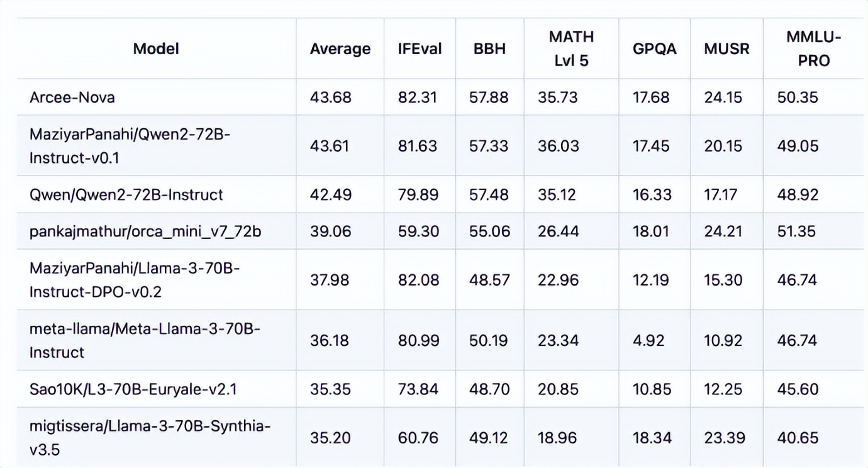The image size is (868, 468).
Task: Open MaziyarPanahi/Qwen2-72B-Instruct-v0.1 model
Action: click(x=130, y=146)
